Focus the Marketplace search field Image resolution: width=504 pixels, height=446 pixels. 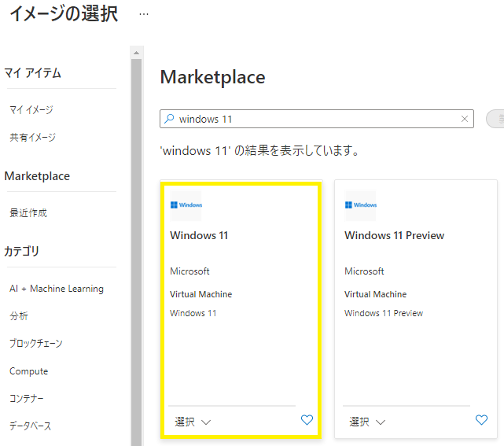(317, 119)
